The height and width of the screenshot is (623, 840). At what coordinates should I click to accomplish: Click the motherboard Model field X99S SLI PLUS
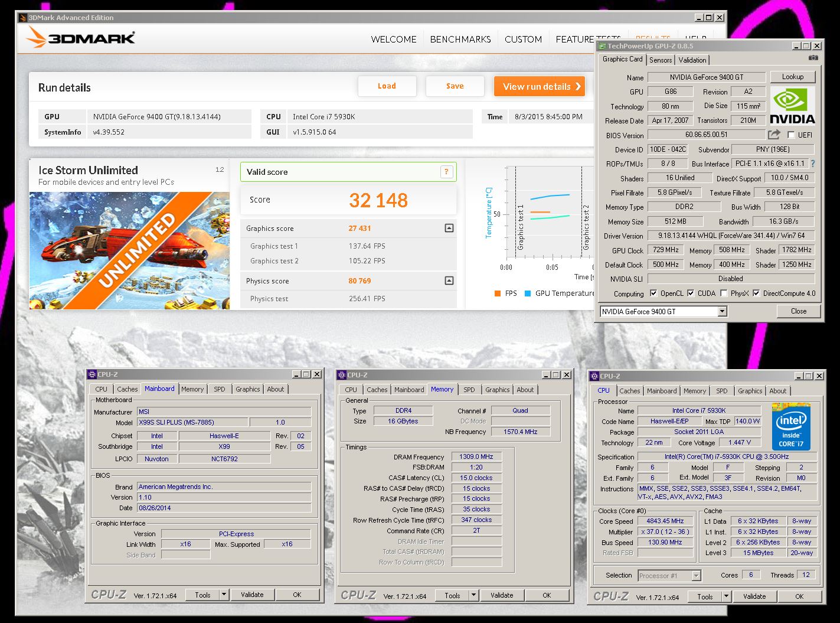click(x=193, y=422)
